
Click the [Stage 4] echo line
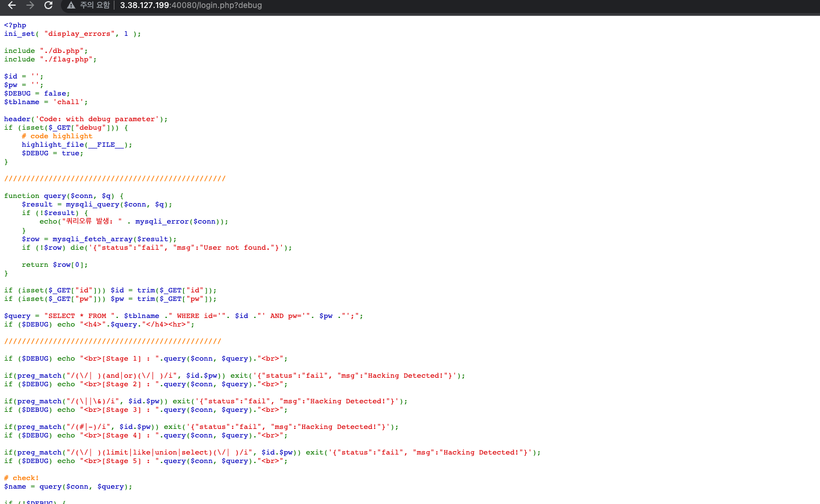click(x=146, y=435)
